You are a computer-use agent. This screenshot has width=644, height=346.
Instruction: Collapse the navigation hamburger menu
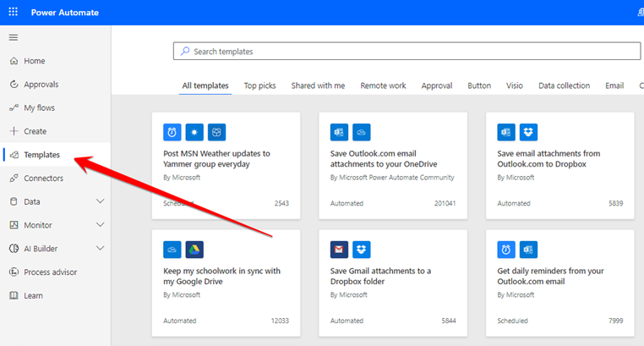pyautogui.click(x=14, y=37)
